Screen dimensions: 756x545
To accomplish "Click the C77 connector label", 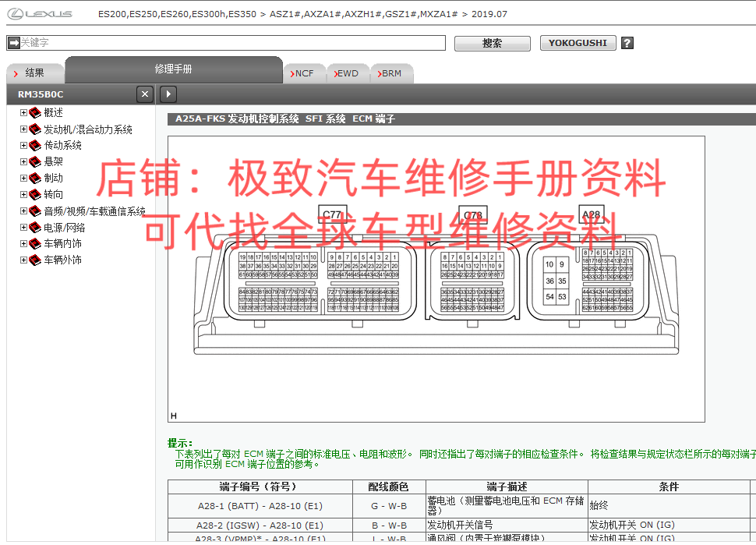I will pyautogui.click(x=332, y=214).
